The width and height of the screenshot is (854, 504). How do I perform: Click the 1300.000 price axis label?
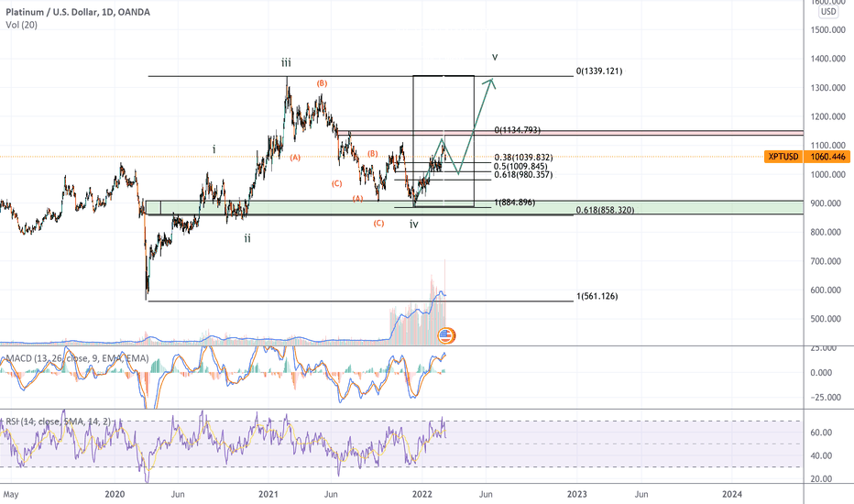click(827, 87)
